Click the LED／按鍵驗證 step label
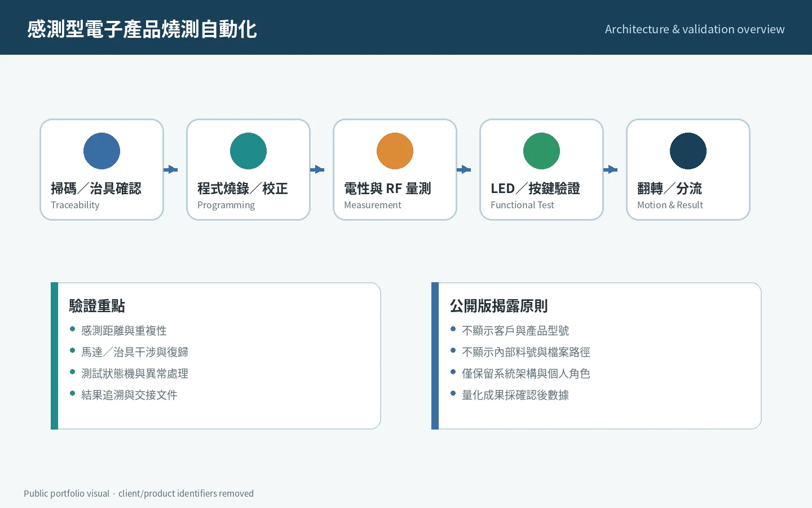This screenshot has height=508, width=812. click(535, 189)
